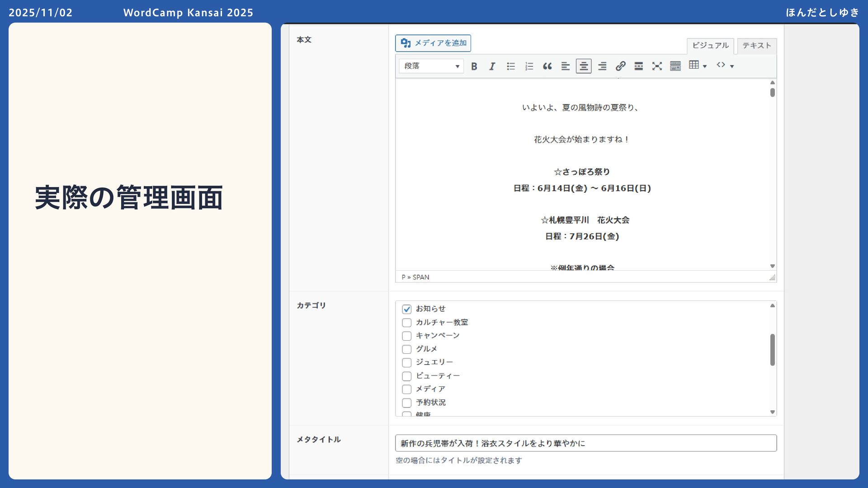This screenshot has height=488, width=868.
Task: Enter distraction-free fullscreen mode
Action: click(657, 66)
